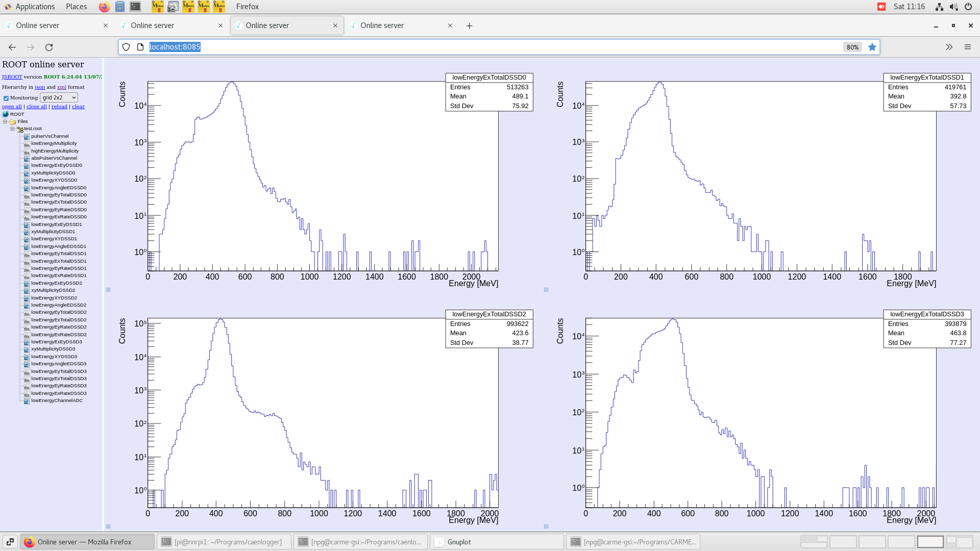Collapse the test.root tree node
The width and height of the screenshot is (980, 551).
[x=12, y=129]
